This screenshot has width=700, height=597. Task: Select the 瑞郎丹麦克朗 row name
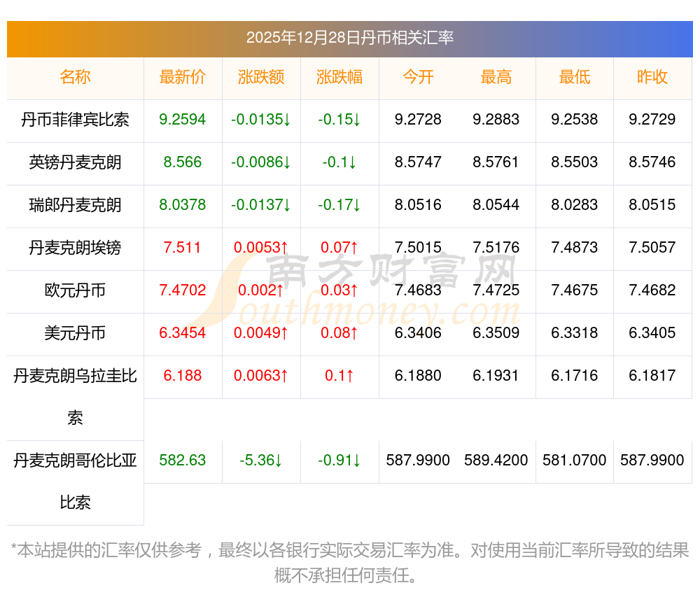(x=75, y=205)
